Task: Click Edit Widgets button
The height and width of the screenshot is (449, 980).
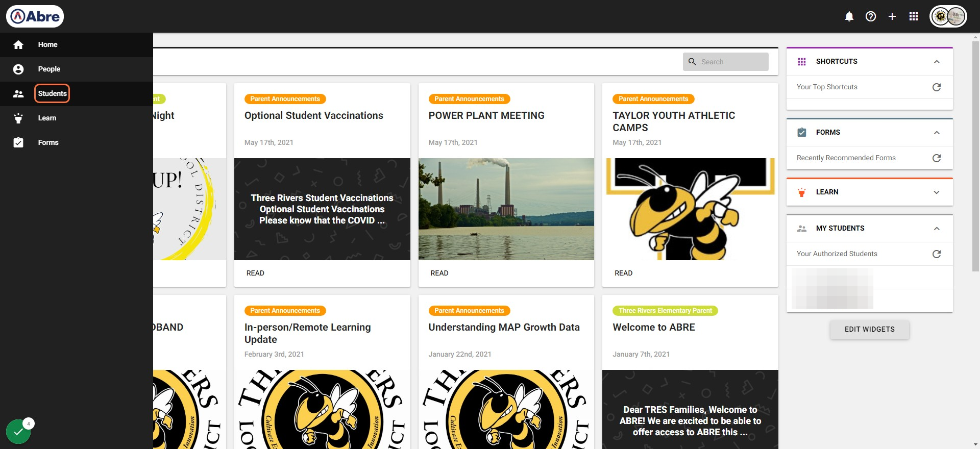Action: click(870, 330)
